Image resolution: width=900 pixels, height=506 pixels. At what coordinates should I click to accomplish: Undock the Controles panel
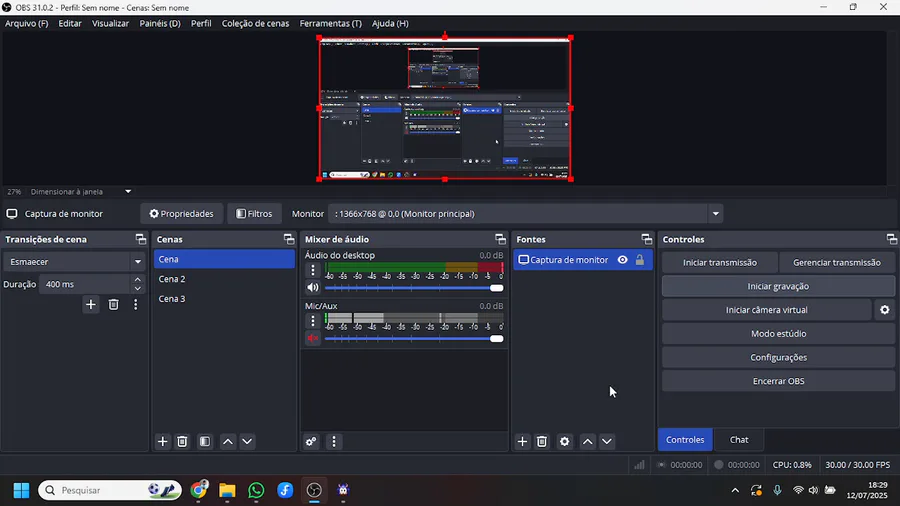(891, 239)
